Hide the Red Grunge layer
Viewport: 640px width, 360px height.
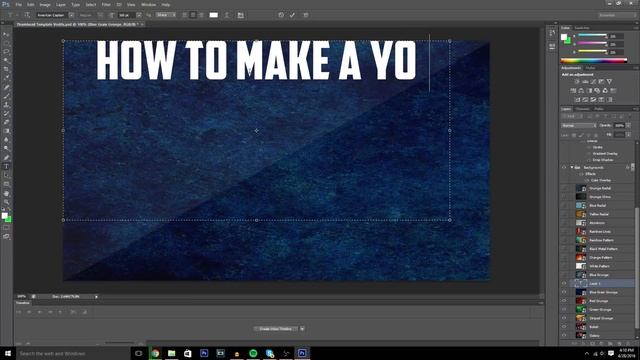point(564,301)
